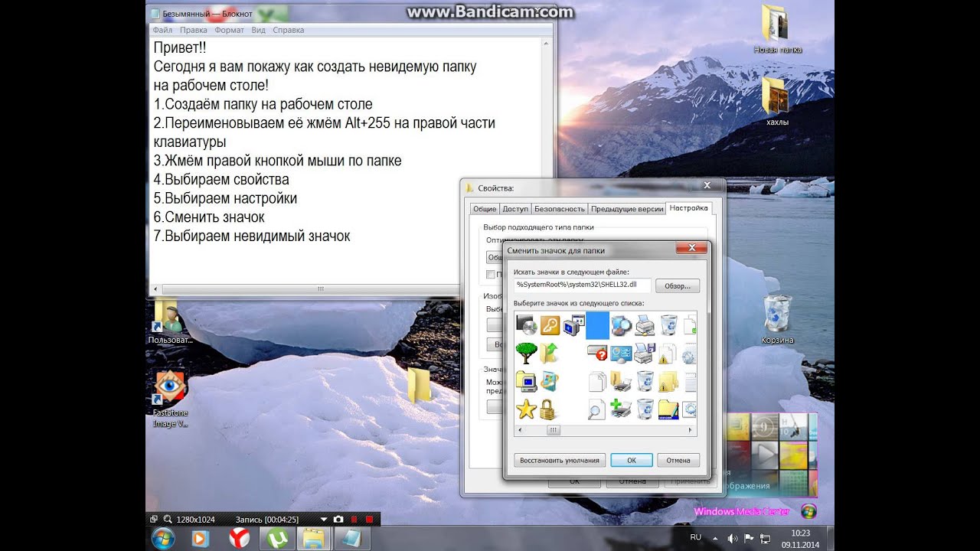
Task: Open the Файл menu in Notepad
Action: pos(162,30)
